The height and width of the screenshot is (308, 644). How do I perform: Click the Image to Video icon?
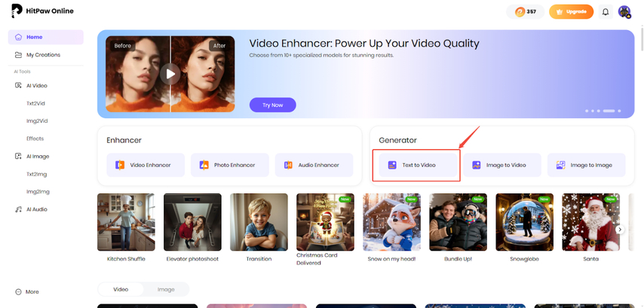(x=477, y=165)
